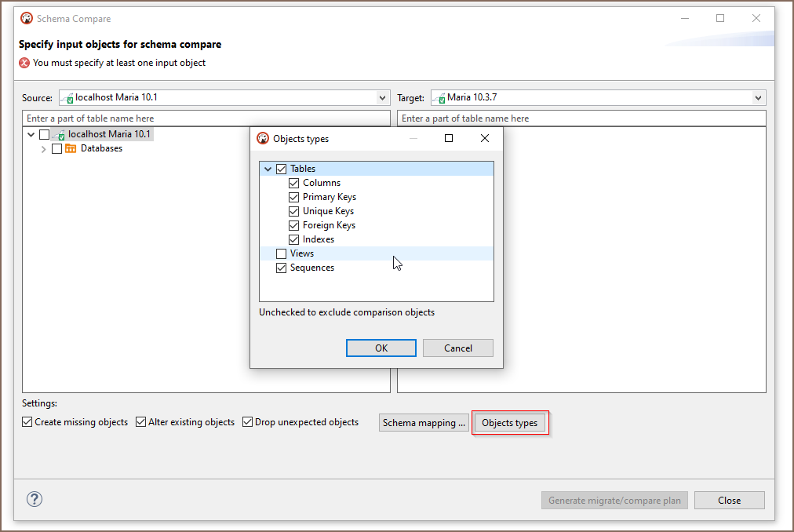Uncheck the Foreign Keys checkbox

coord(294,225)
